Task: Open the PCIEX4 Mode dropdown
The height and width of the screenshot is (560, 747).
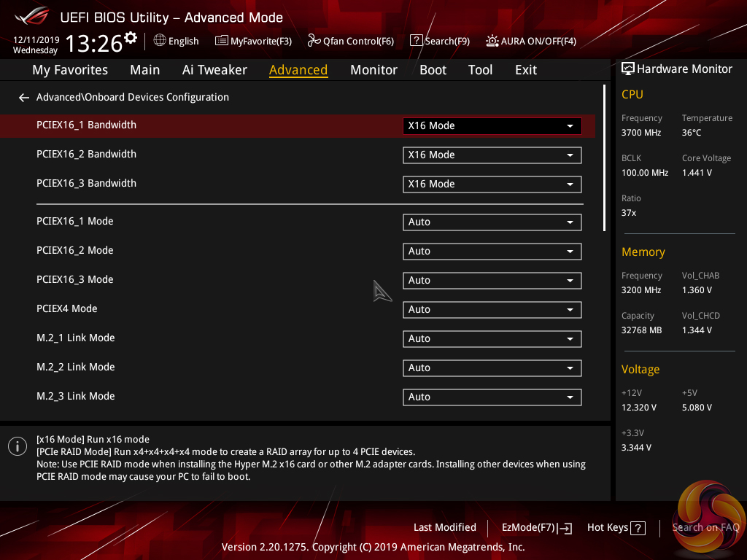Action: pos(492,309)
